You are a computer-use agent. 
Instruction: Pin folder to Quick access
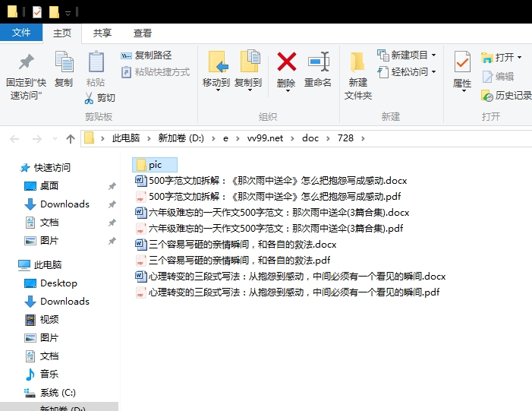(x=26, y=76)
